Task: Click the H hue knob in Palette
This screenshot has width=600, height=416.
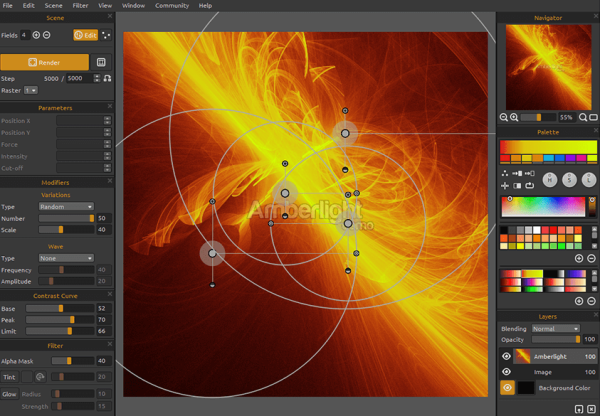Action: click(550, 179)
